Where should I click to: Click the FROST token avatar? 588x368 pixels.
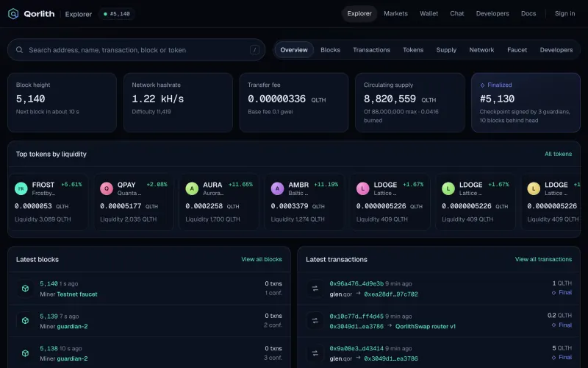tap(21, 188)
